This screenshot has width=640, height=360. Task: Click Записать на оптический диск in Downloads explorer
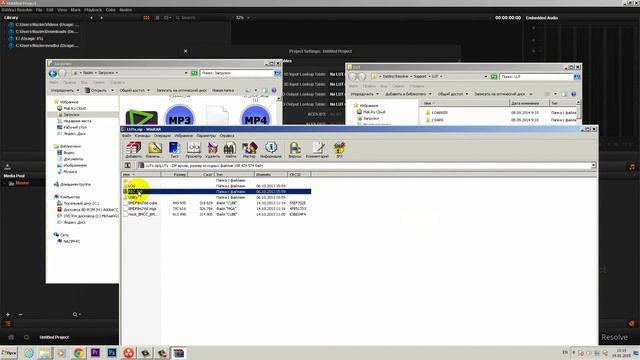pos(181,90)
